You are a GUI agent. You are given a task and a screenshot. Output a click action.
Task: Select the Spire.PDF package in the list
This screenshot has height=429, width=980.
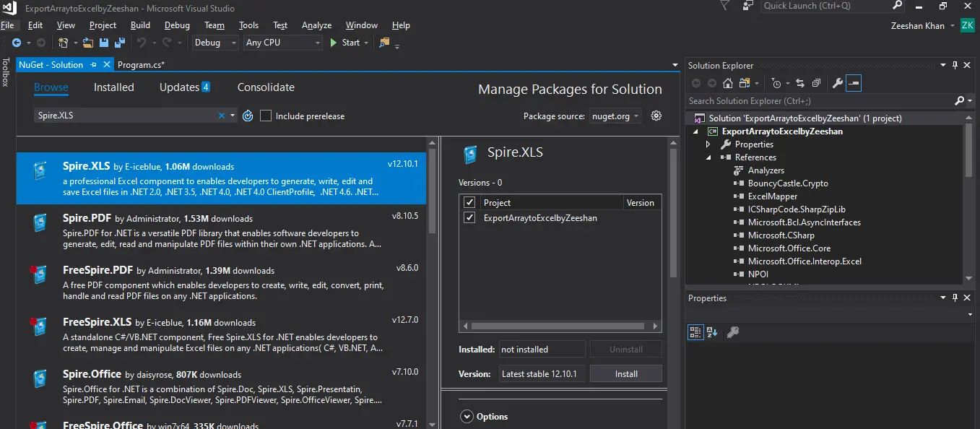click(221, 230)
